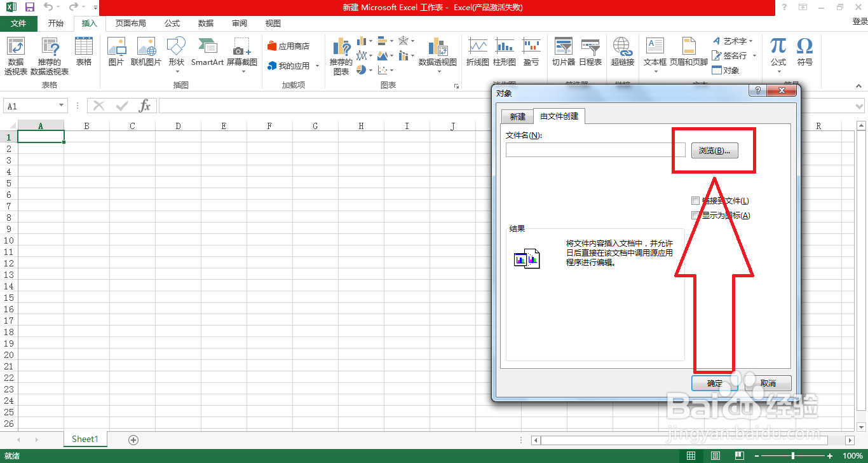Expand the Signature Line (签名行) dropdown
The width and height of the screenshot is (868, 463).
tap(754, 56)
